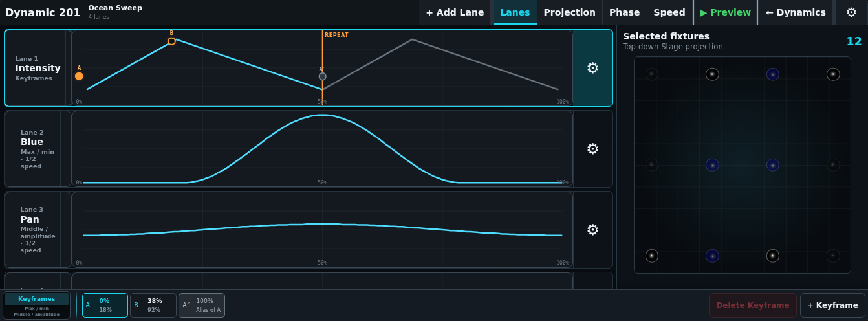Select orange keyframe A marker in Intensity lane
Viewport: 868px width, 321px height.
(x=79, y=76)
